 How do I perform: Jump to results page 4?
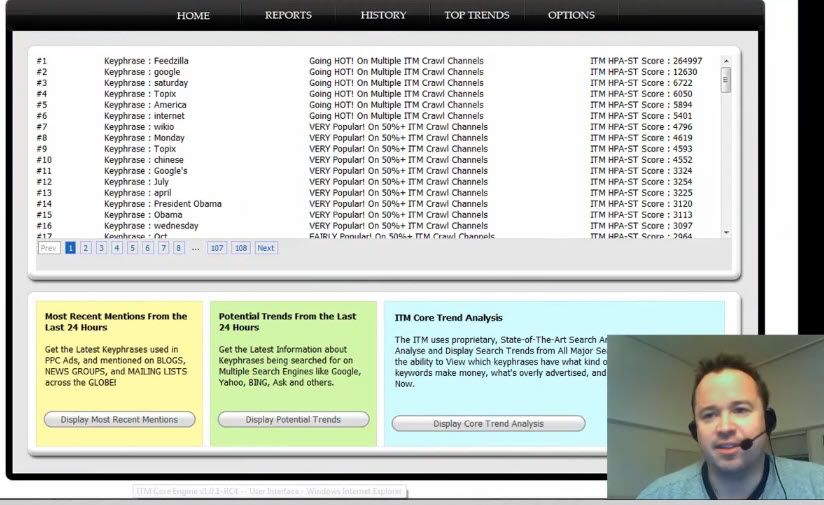(117, 248)
